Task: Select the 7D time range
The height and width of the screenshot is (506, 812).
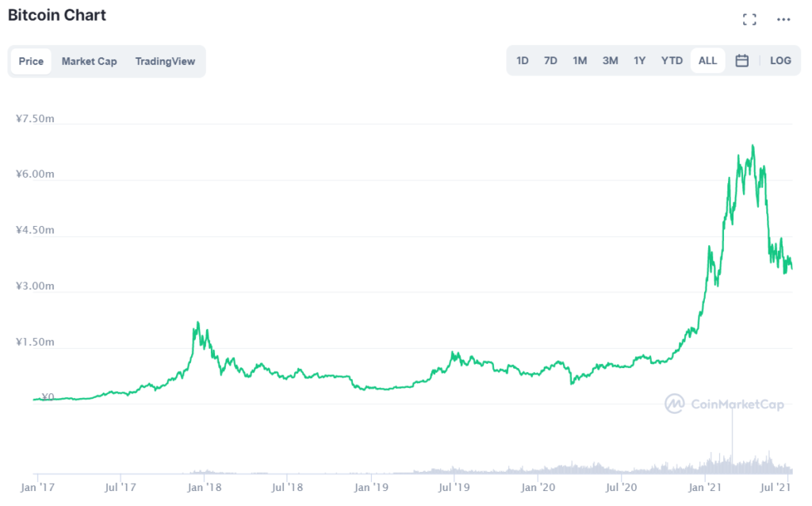Action: pyautogui.click(x=550, y=60)
